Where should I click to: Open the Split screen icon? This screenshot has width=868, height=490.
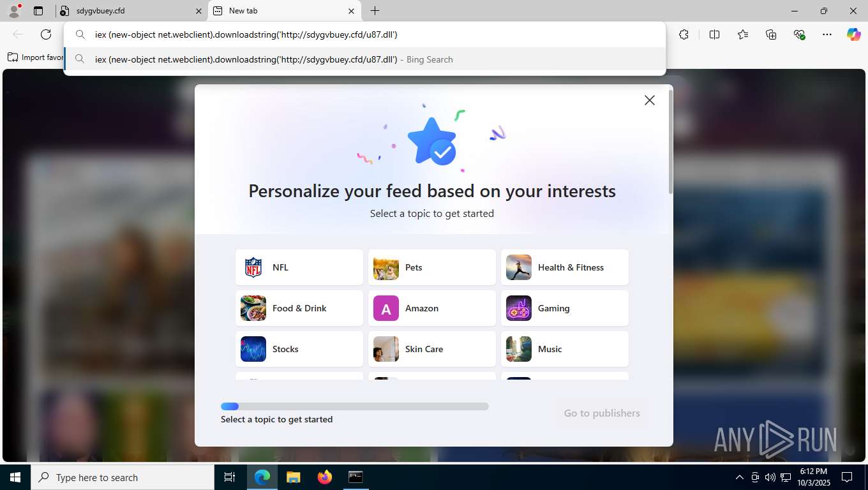click(x=714, y=34)
